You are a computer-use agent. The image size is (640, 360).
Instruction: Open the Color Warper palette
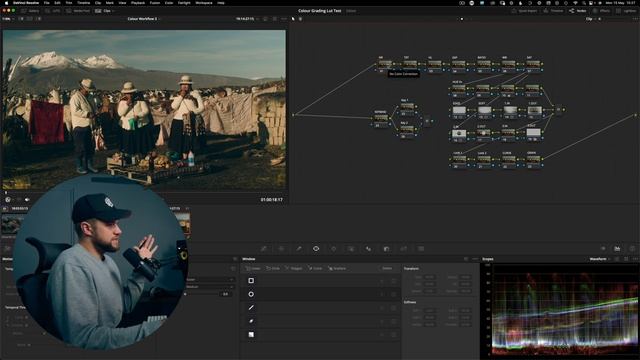(281, 249)
